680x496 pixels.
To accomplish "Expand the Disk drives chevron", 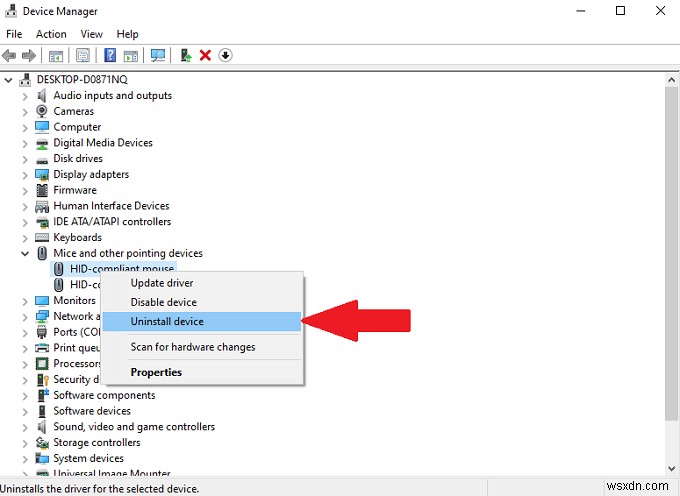I will tap(25, 159).
